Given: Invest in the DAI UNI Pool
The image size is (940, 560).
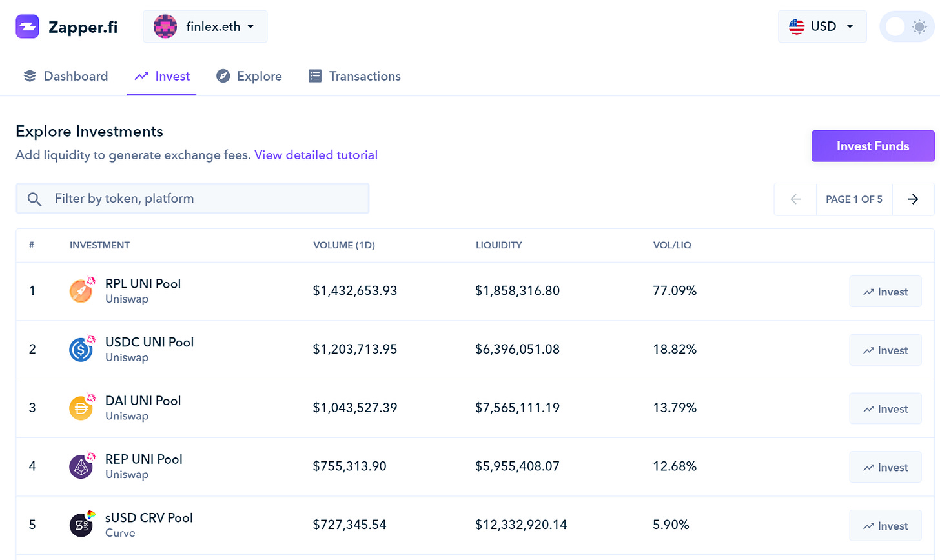Looking at the screenshot, I should click(x=885, y=408).
